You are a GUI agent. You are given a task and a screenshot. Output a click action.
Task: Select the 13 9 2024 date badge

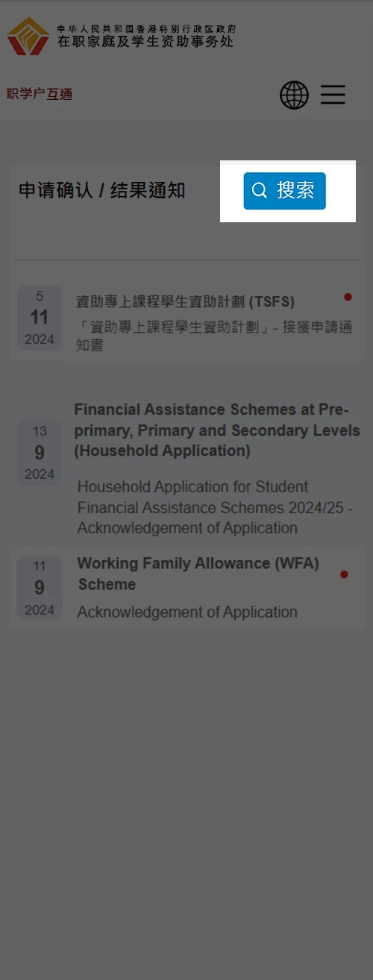point(40,453)
